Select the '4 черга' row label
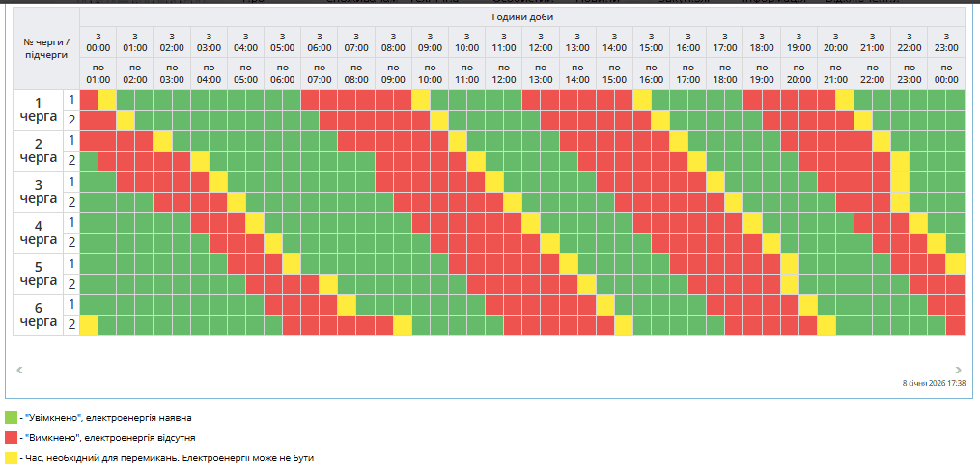Viewport: 980px width, 469px height. pyautogui.click(x=39, y=233)
